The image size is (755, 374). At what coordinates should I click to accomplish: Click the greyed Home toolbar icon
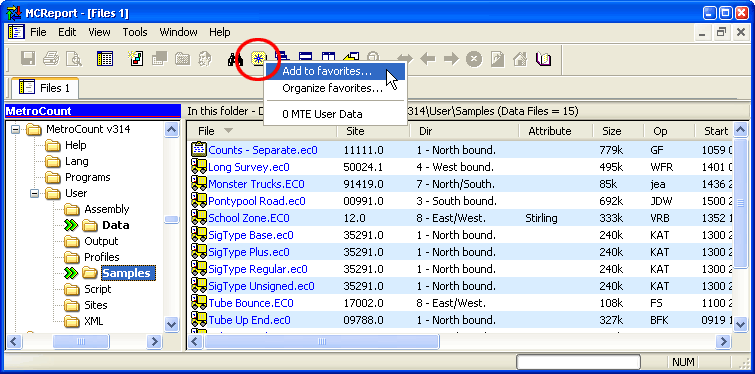520,59
